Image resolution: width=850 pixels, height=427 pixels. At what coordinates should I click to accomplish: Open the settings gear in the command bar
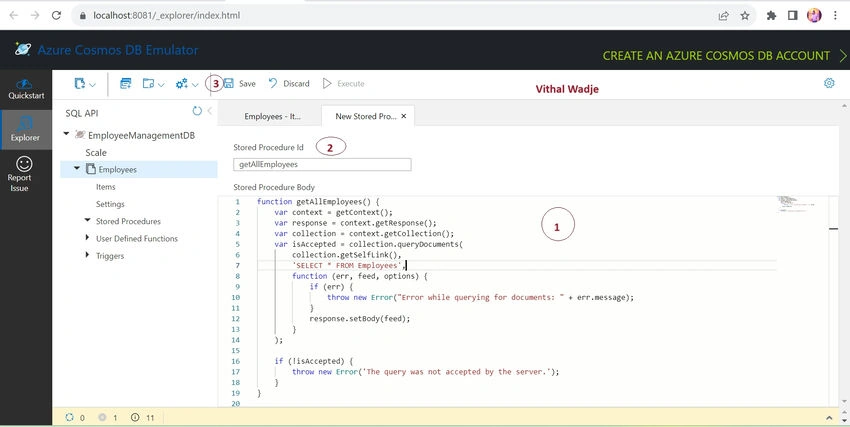tap(829, 83)
